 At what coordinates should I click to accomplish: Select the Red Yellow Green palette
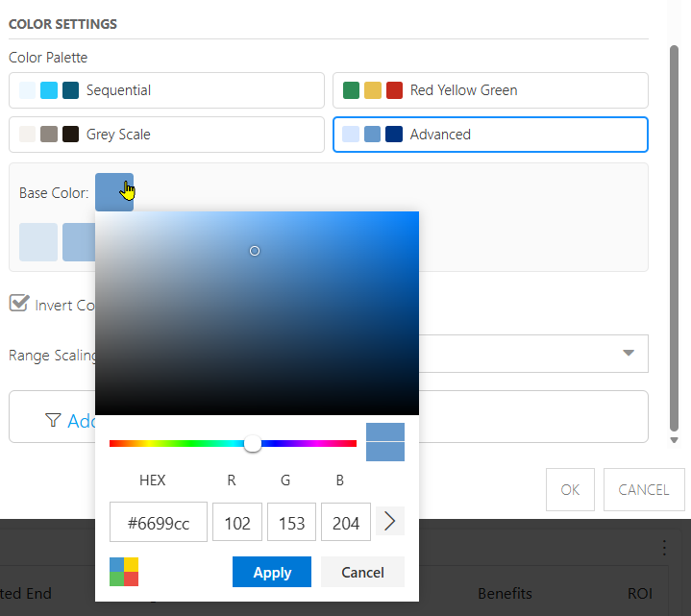(x=490, y=90)
